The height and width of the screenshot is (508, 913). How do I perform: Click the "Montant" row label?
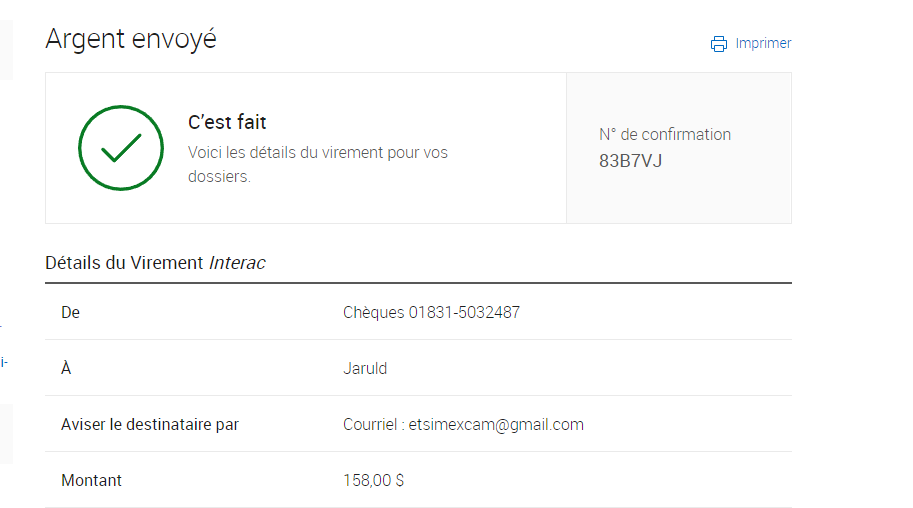(91, 480)
